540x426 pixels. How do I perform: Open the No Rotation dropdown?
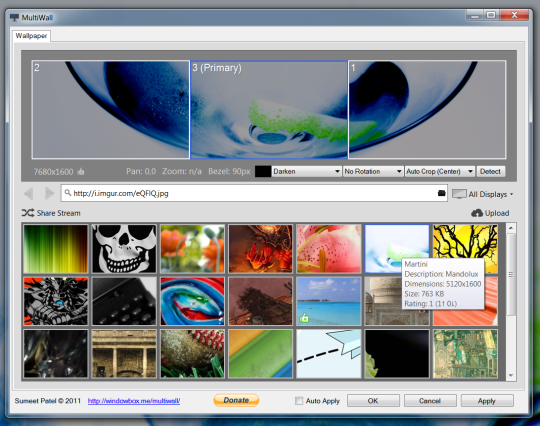[373, 171]
